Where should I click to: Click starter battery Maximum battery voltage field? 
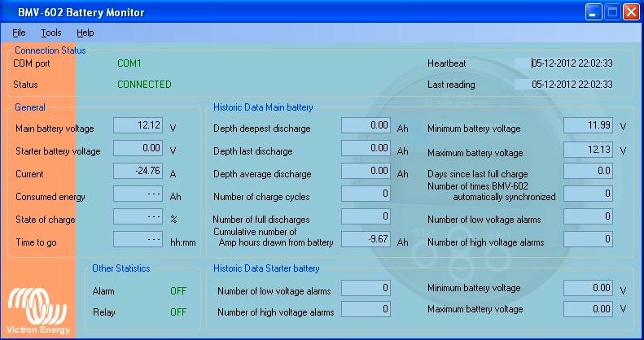[588, 309]
